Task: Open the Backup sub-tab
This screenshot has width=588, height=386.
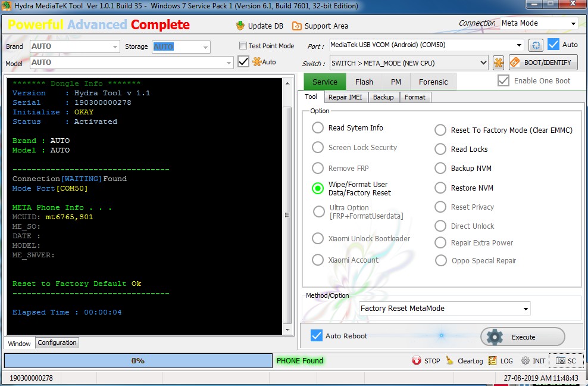Action: point(383,97)
